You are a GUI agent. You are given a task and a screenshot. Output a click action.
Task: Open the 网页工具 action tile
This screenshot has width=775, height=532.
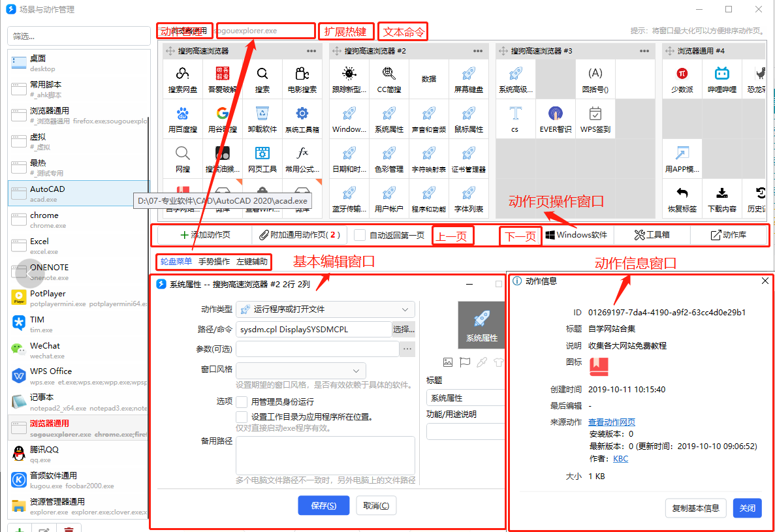tap(262, 159)
